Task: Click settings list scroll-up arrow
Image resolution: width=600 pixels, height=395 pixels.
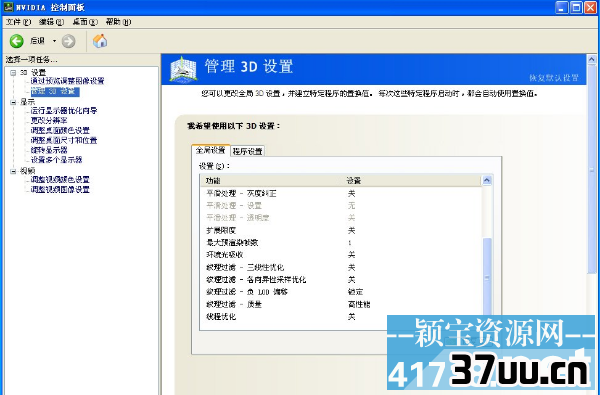Action: click(x=487, y=180)
